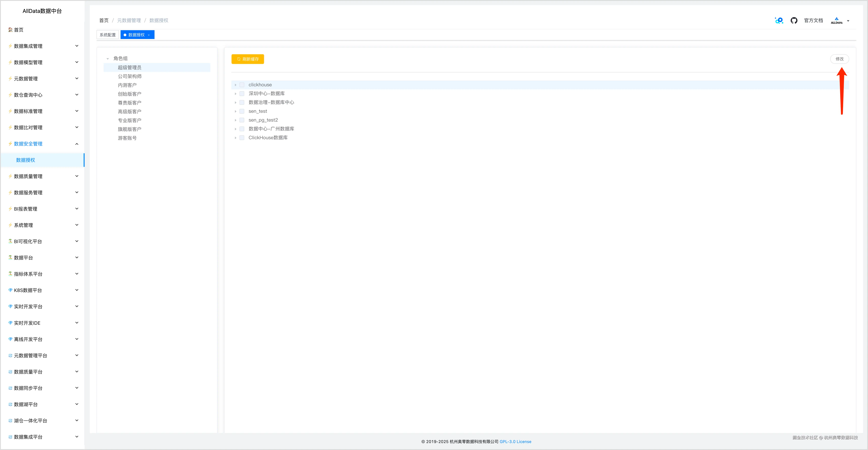Expand the BI报表管理 sidebar menu
868x450 pixels.
pyautogui.click(x=77, y=209)
